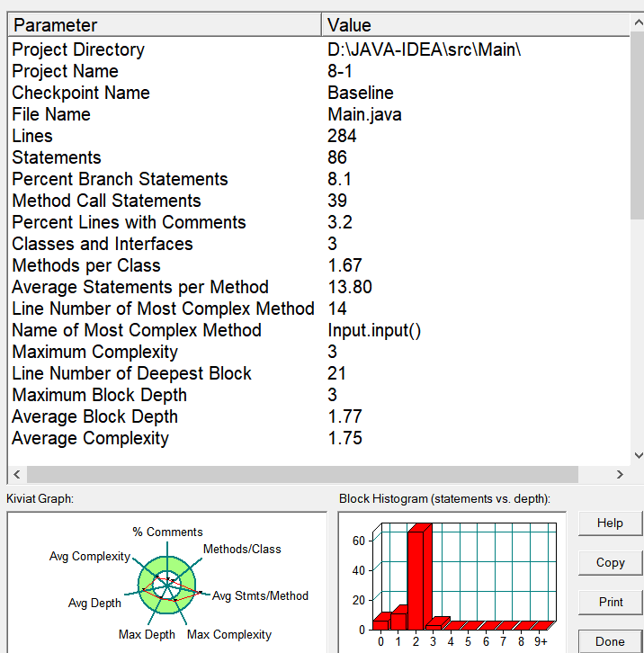This screenshot has height=653, width=644.
Task: Select the Maximum Block Depth row
Action: click(318, 395)
